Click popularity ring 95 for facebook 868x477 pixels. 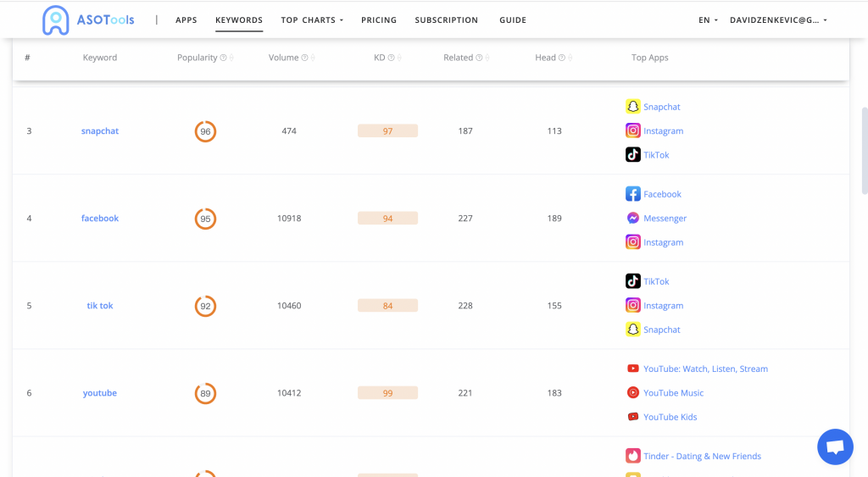pos(205,219)
